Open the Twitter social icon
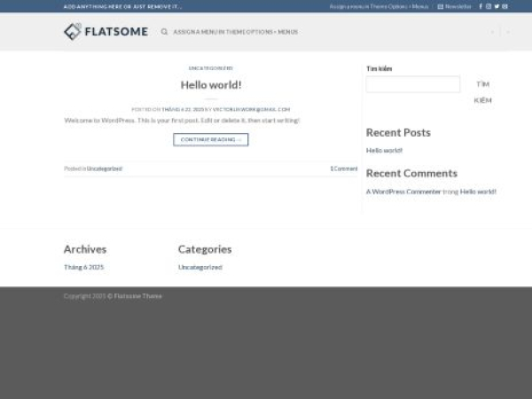This screenshot has width=532, height=399. click(497, 6)
